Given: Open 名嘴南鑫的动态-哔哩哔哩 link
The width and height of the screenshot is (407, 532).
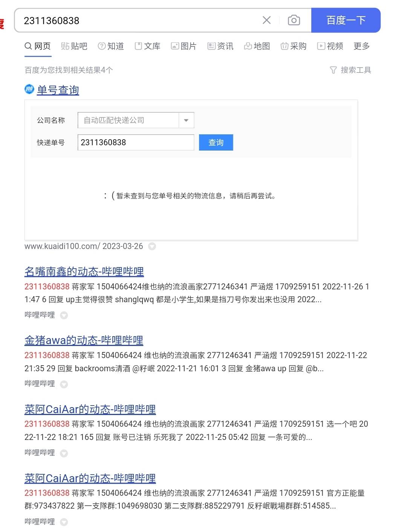Looking at the screenshot, I should click(x=84, y=272).
